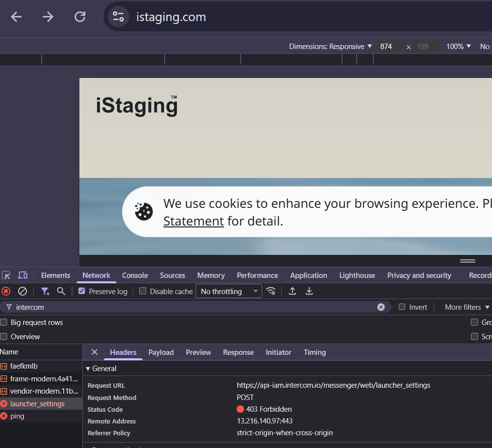Image resolution: width=492 pixels, height=448 pixels.
Task: Click the export HAR download icon
Action: point(309,291)
